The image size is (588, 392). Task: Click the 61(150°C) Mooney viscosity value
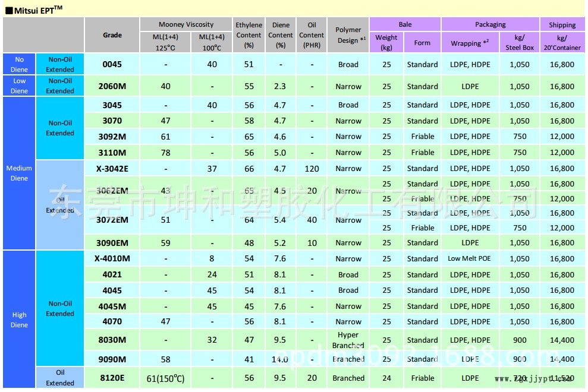165,378
